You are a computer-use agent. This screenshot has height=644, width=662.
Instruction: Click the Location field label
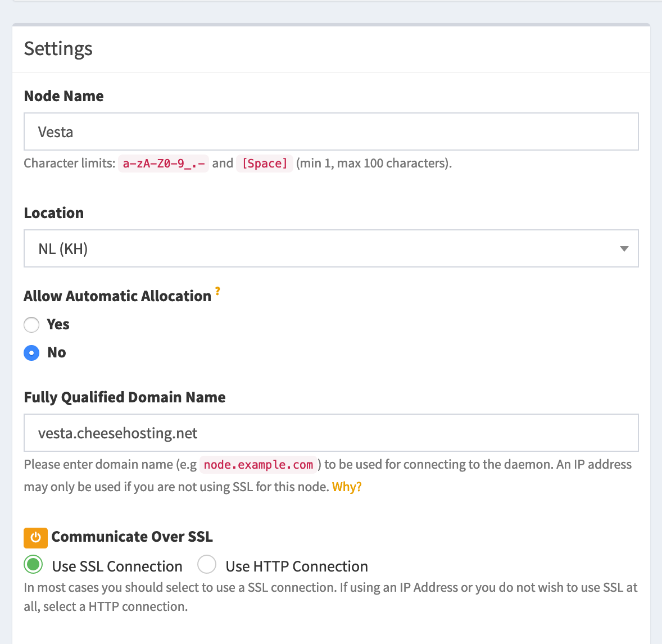tap(54, 213)
